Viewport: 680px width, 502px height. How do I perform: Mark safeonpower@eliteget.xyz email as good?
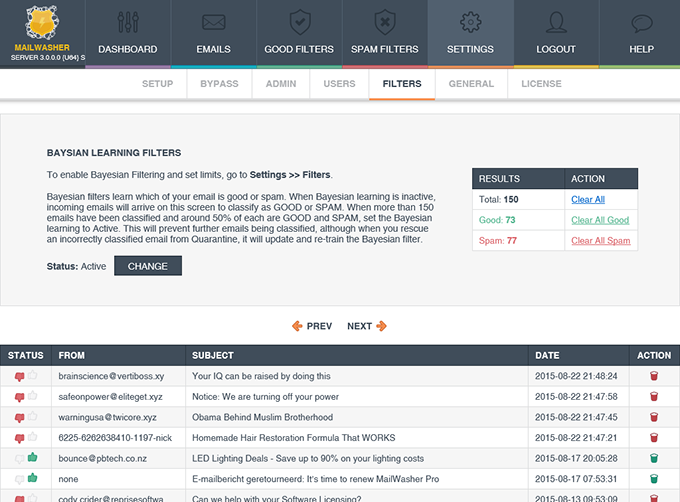pos(33,395)
